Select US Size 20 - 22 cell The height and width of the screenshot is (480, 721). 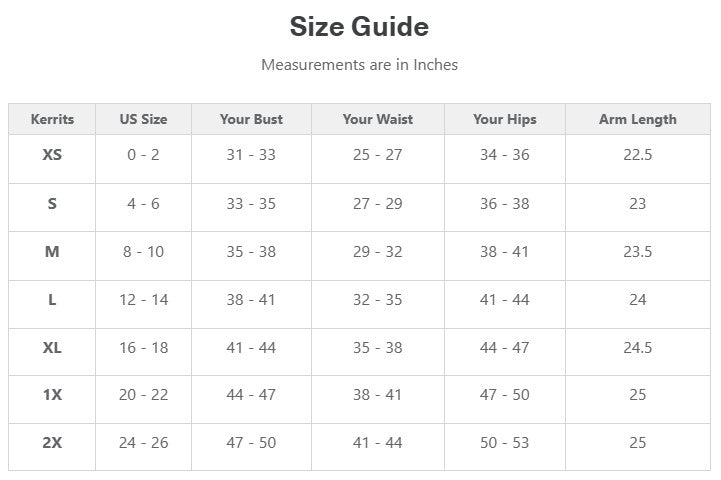[143, 395]
